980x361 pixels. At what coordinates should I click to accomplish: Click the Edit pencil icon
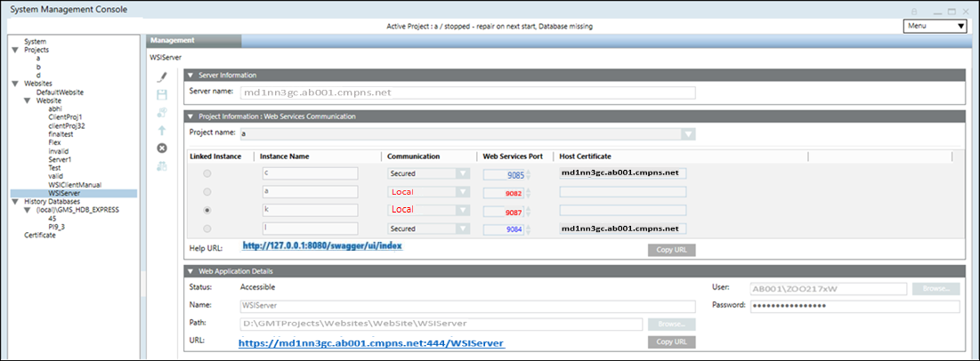pos(162,77)
